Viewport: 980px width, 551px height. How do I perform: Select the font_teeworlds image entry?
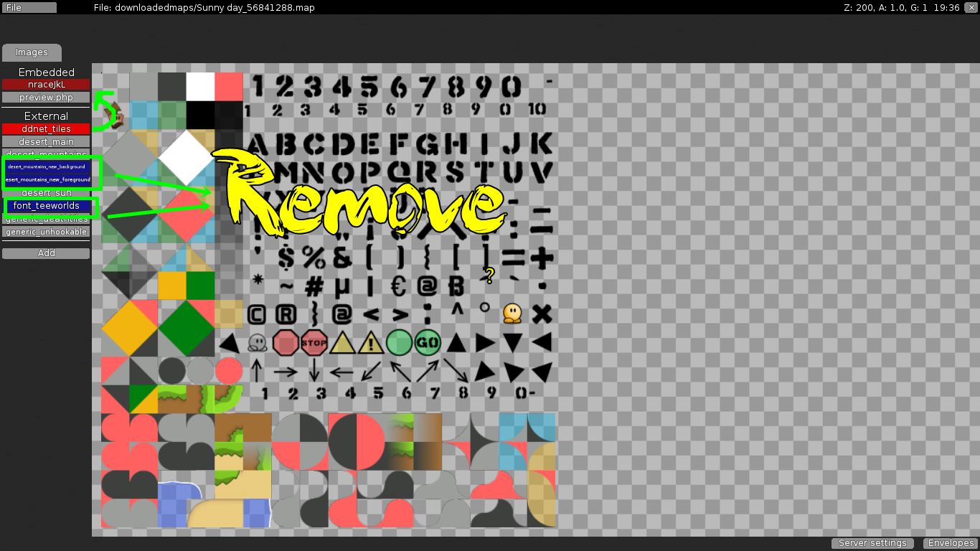46,206
